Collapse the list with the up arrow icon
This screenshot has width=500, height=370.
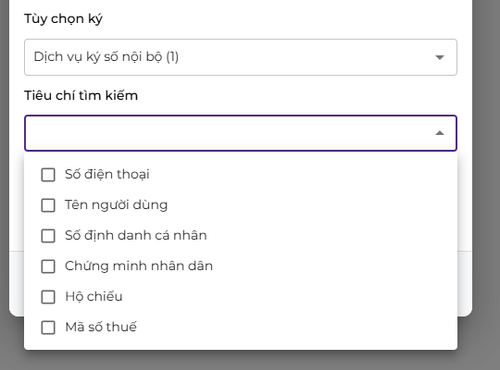point(440,133)
